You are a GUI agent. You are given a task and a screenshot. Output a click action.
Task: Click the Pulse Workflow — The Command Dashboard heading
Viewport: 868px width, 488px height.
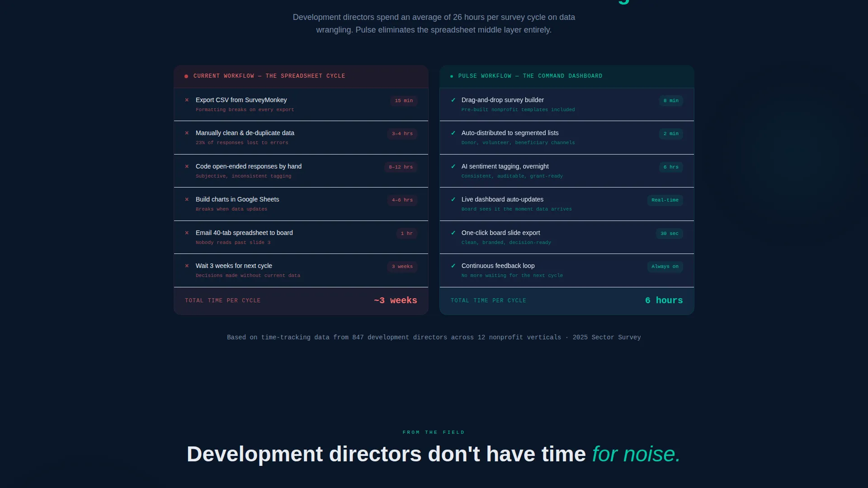[x=530, y=76]
